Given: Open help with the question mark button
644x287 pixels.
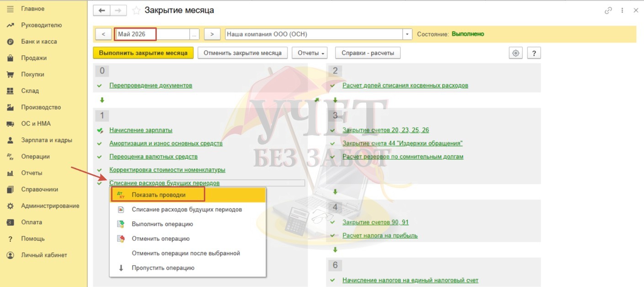Looking at the screenshot, I should point(534,53).
